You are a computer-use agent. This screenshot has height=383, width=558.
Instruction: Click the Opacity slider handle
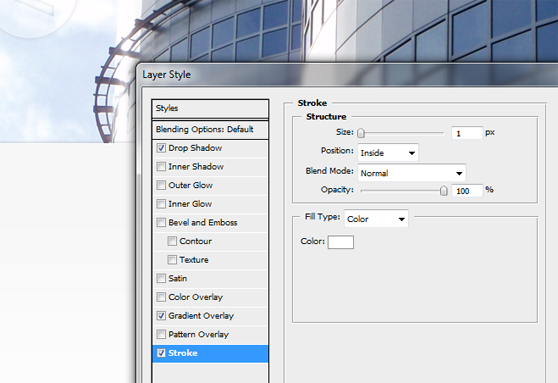click(x=443, y=191)
